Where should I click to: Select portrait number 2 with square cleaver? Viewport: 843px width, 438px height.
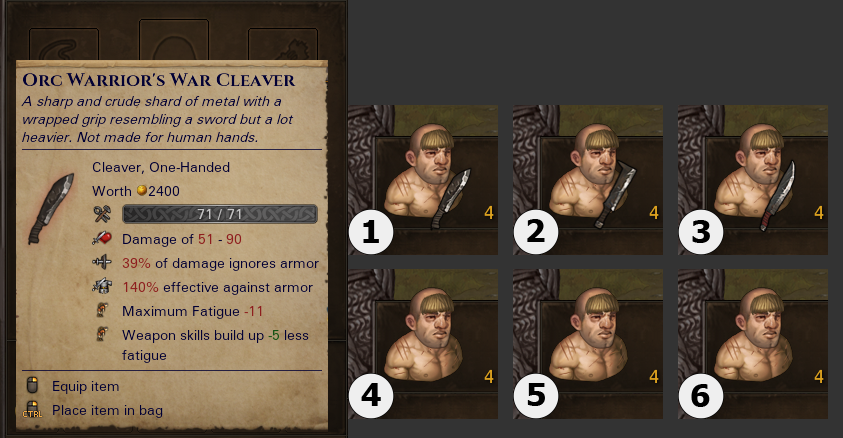pos(588,180)
